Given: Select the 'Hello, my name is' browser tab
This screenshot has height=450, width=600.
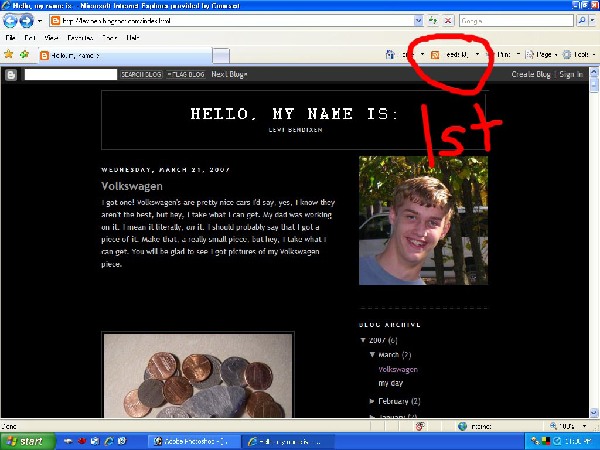Looking at the screenshot, I should (x=125, y=55).
